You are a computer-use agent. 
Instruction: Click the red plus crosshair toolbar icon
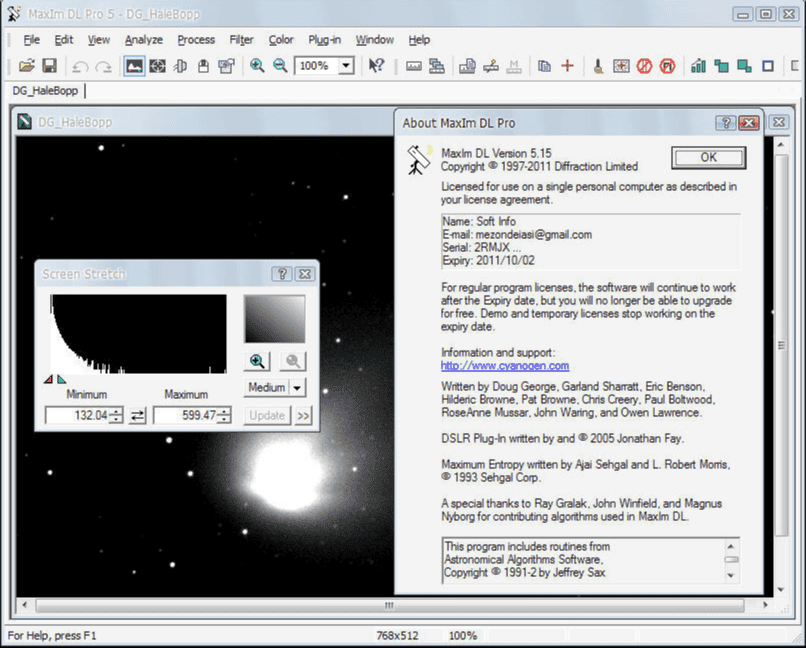(567, 66)
